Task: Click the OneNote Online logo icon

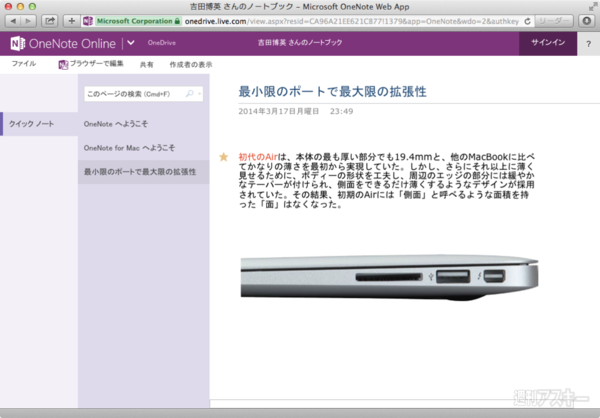Action: tap(17, 44)
